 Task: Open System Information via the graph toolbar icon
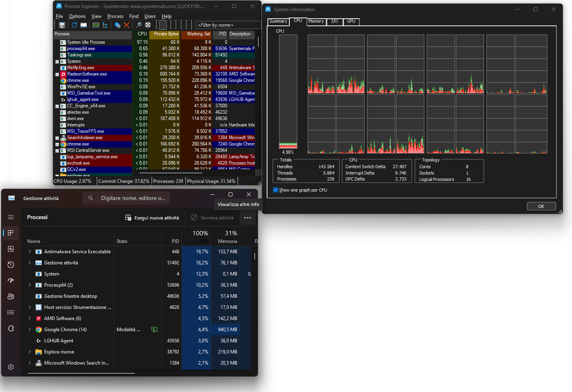point(96,25)
